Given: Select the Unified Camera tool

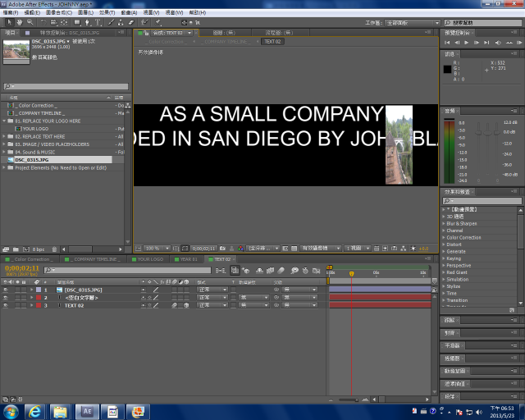Looking at the screenshot, I should (53, 22).
